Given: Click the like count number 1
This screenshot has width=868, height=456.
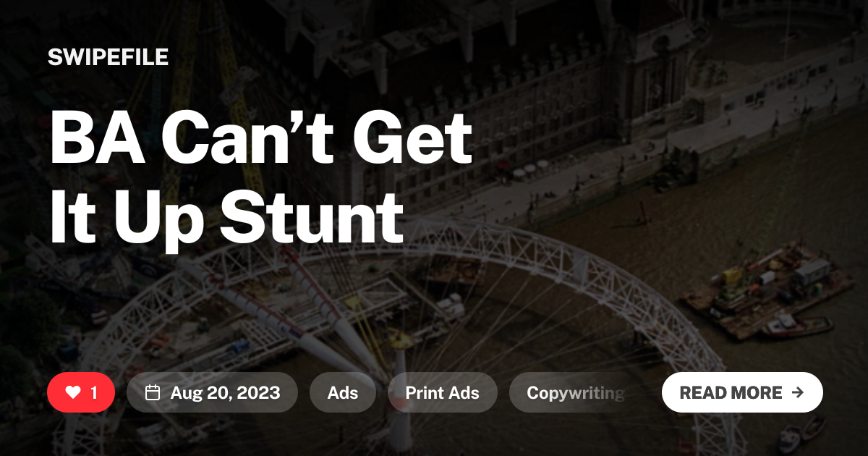Looking at the screenshot, I should pos(94,393).
